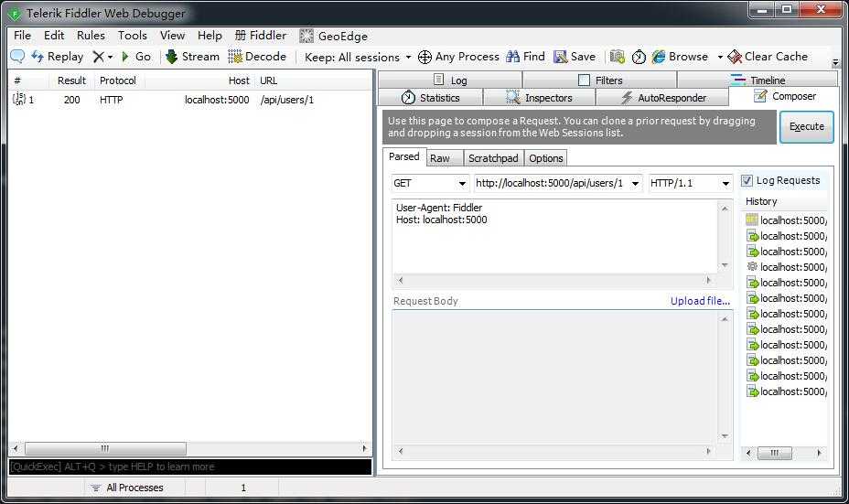Open the View menu
849x504 pixels.
(x=172, y=36)
